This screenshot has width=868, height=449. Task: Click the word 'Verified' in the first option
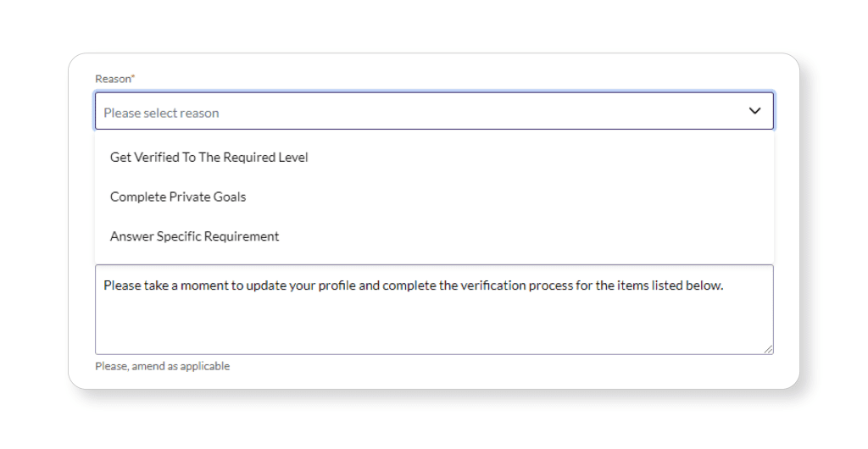[157, 158]
